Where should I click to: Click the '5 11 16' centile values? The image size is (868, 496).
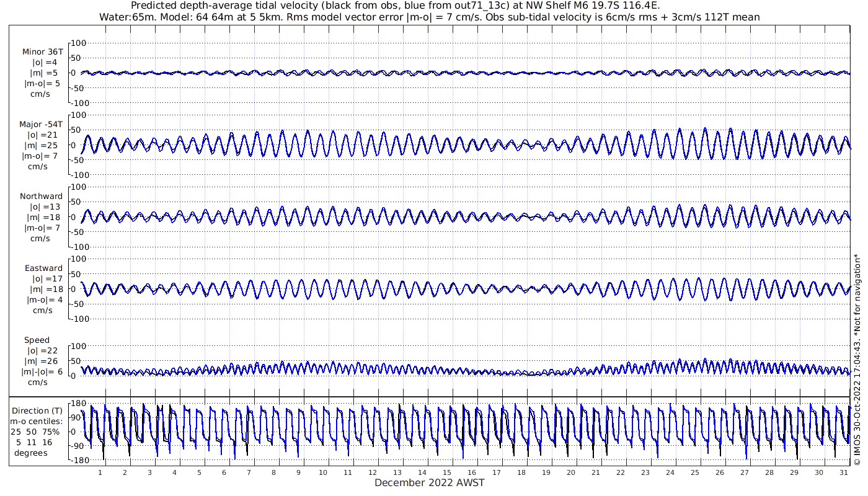(33, 443)
